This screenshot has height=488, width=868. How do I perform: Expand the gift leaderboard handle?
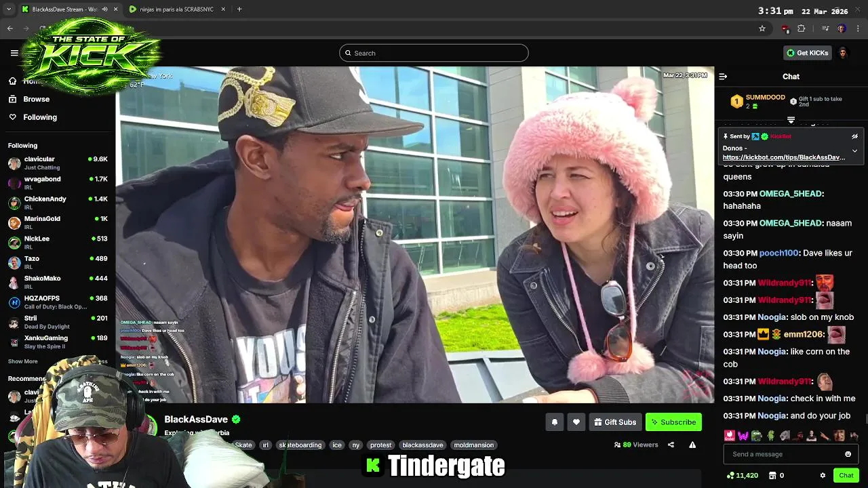click(x=791, y=120)
